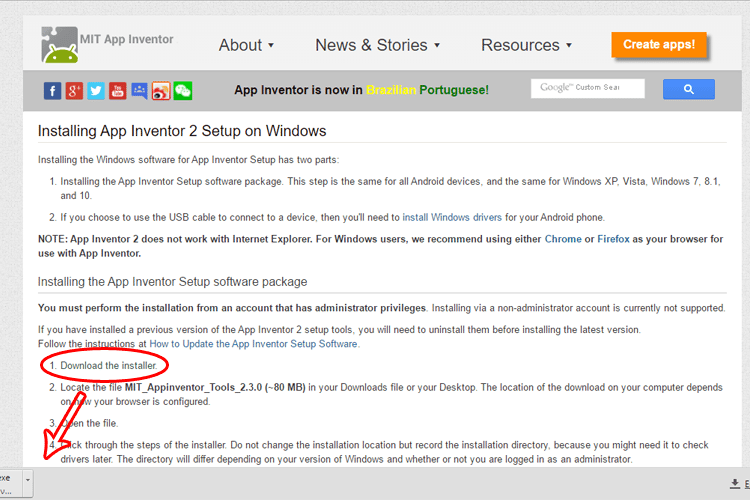The image size is (750, 500).
Task: Open the YouTube social icon
Action: coord(118,90)
